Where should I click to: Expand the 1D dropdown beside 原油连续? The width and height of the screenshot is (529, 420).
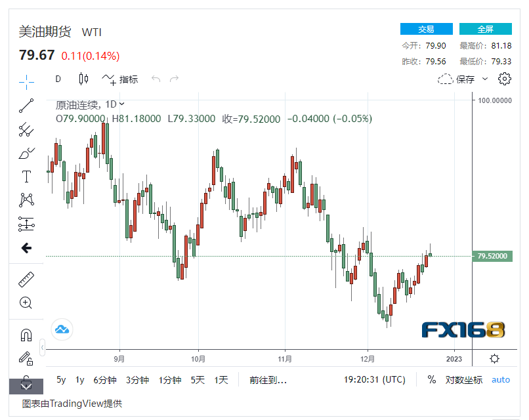pyautogui.click(x=121, y=104)
